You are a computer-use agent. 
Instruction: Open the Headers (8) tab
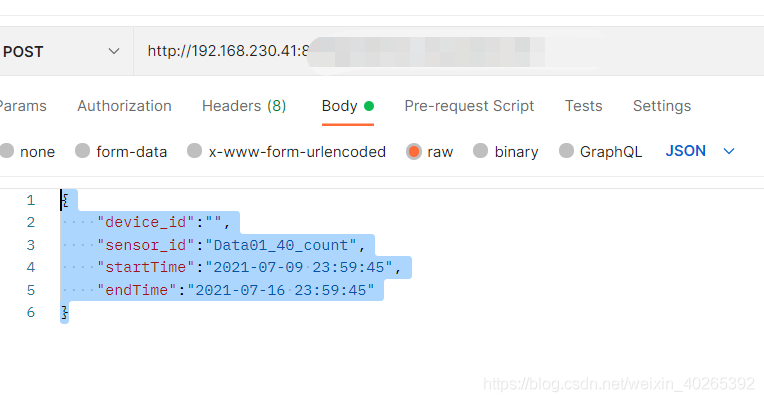point(244,106)
